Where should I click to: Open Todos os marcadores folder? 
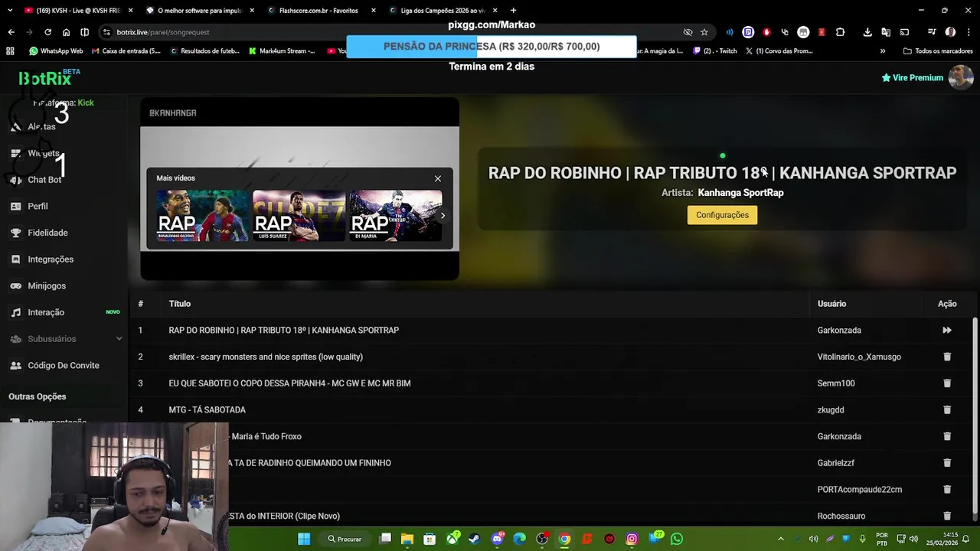[938, 51]
